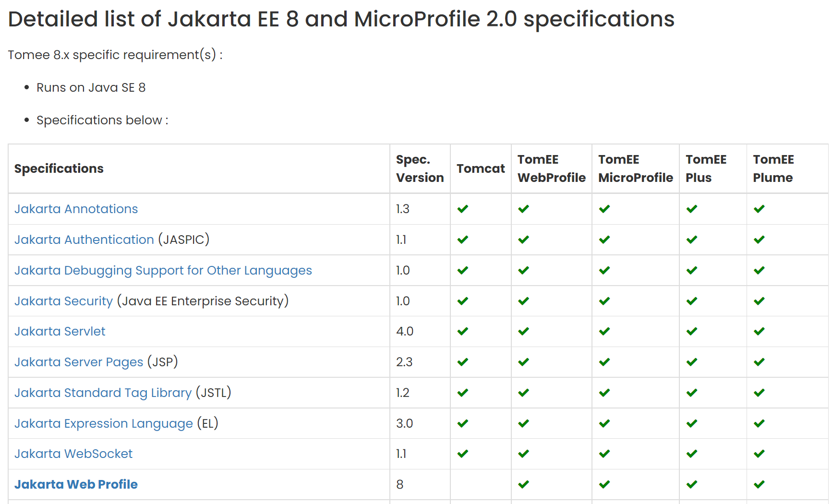Click TomEE MicroProfile checkmark for Jakarta WebSocket
The width and height of the screenshot is (833, 504).
pyautogui.click(x=604, y=454)
